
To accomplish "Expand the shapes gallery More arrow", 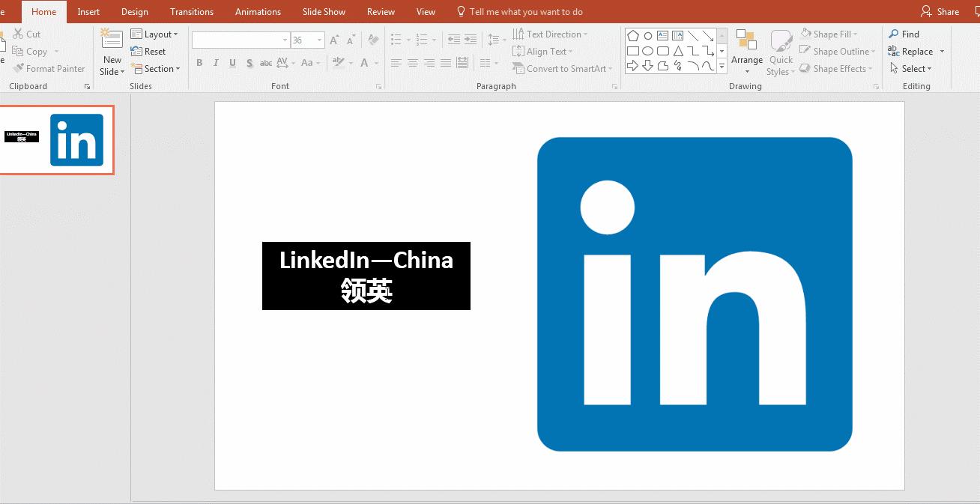I will 722,66.
